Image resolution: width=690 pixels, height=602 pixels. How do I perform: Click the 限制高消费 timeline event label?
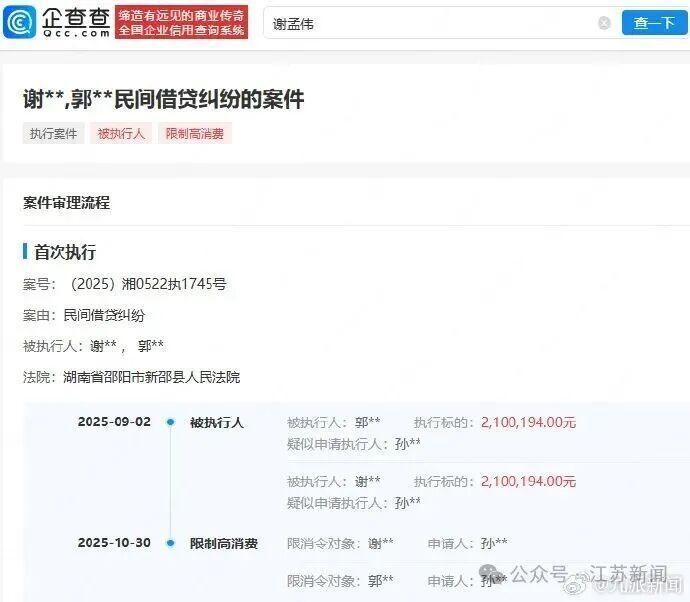(224, 543)
